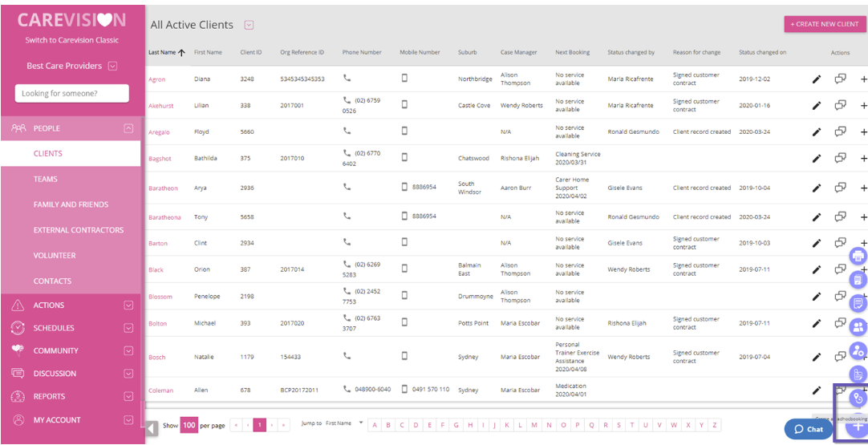868x445 pixels.
Task: Click the Client ID column header
Action: (x=251, y=53)
